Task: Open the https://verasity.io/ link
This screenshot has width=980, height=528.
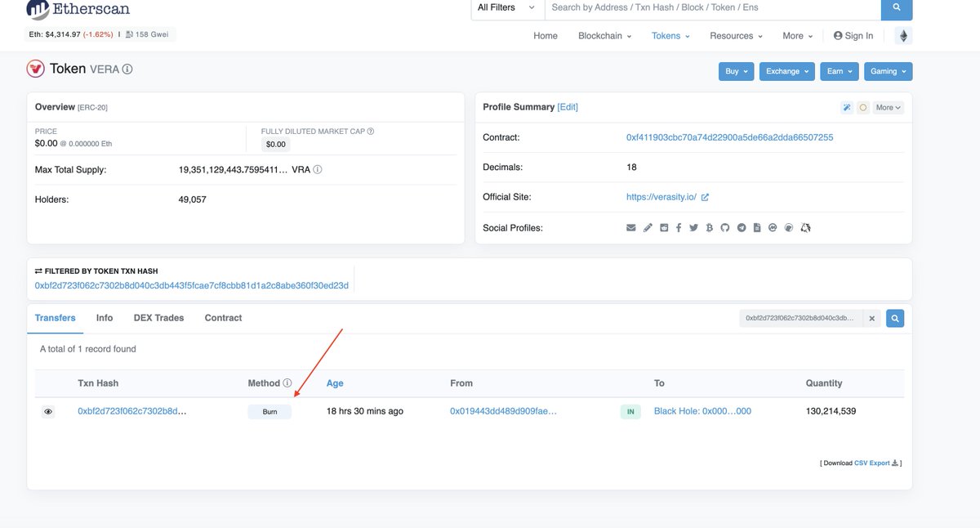Action: pos(661,197)
